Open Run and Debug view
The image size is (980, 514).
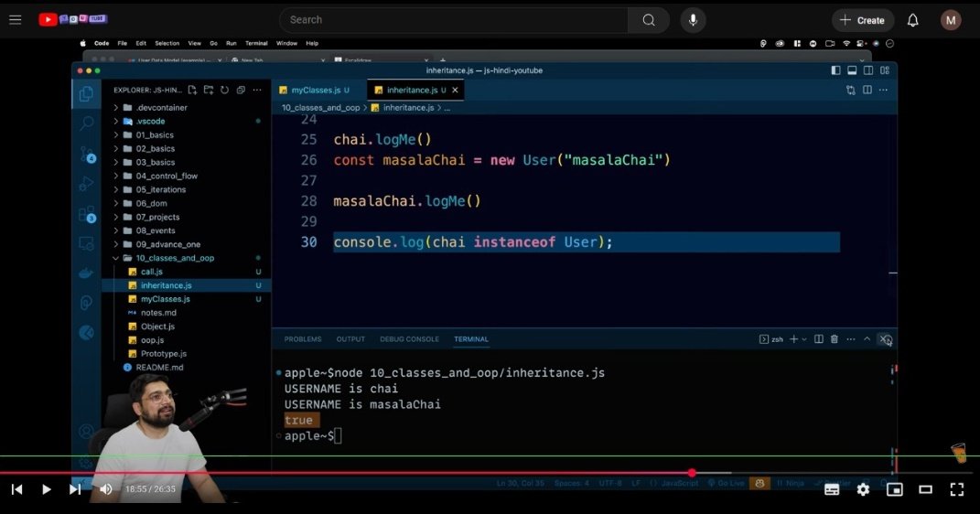(x=86, y=184)
